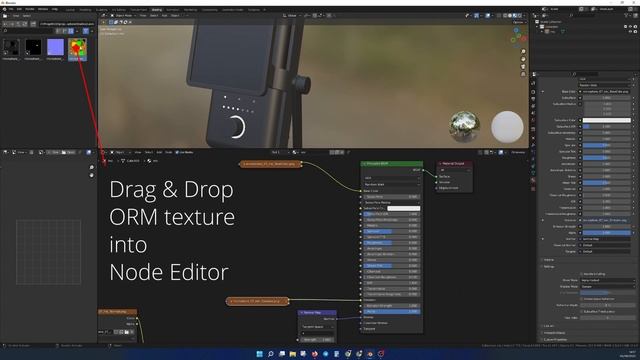Toggle camera view icon in viewport
This screenshot has width=640, height=360.
pyautogui.click(x=523, y=67)
